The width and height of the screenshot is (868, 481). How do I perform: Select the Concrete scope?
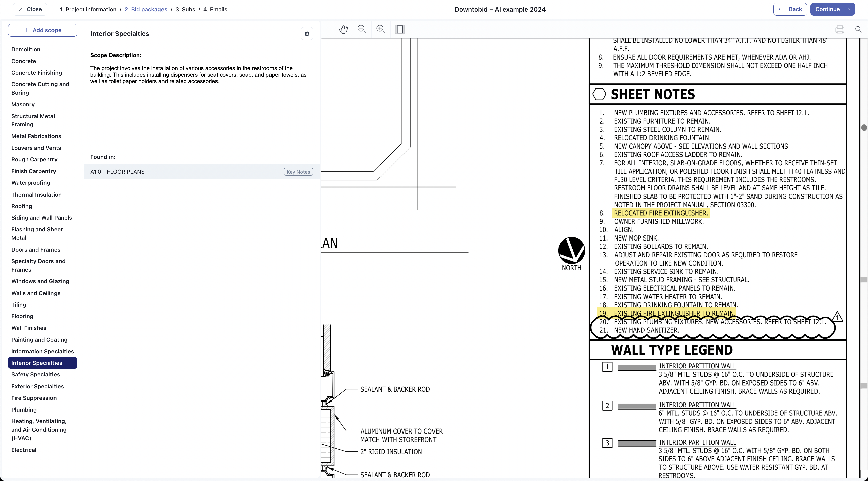(24, 61)
